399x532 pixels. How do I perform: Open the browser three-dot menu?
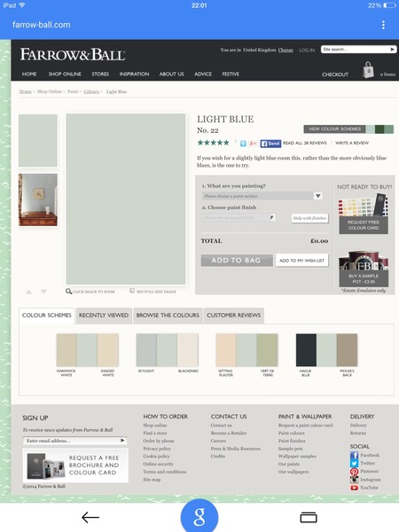[x=383, y=25]
